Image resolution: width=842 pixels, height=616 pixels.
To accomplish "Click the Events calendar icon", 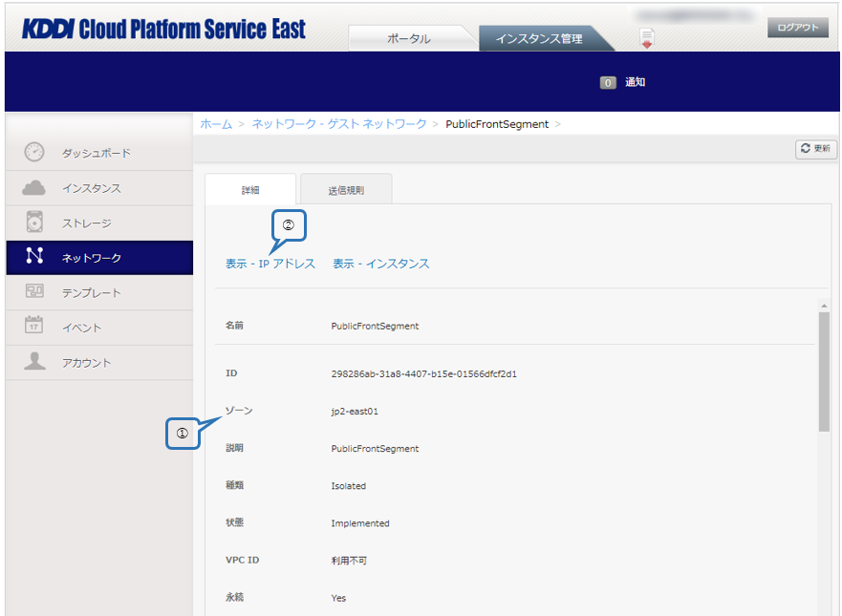I will pyautogui.click(x=34, y=327).
